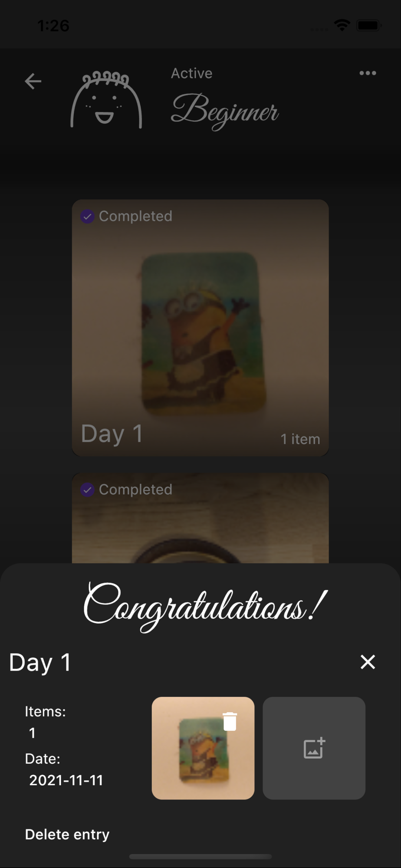Viewport: 401px width, 868px height.
Task: Tap the smiling face avatar icon
Action: (106, 99)
